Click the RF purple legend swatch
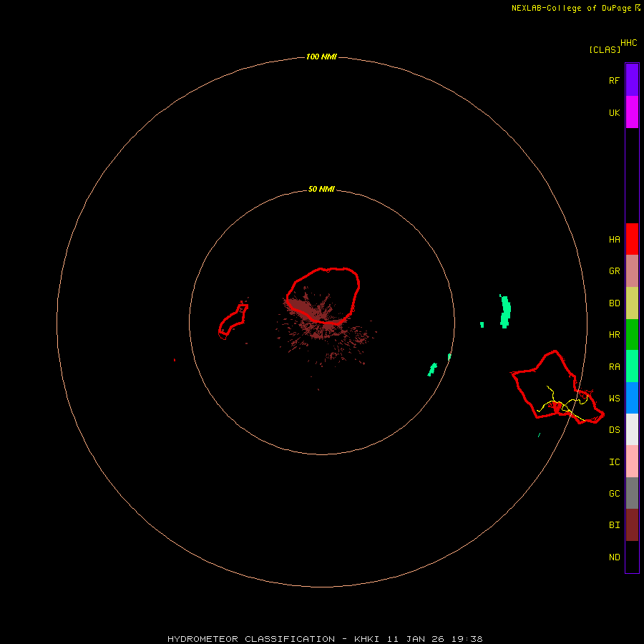644x644 pixels. click(632, 80)
